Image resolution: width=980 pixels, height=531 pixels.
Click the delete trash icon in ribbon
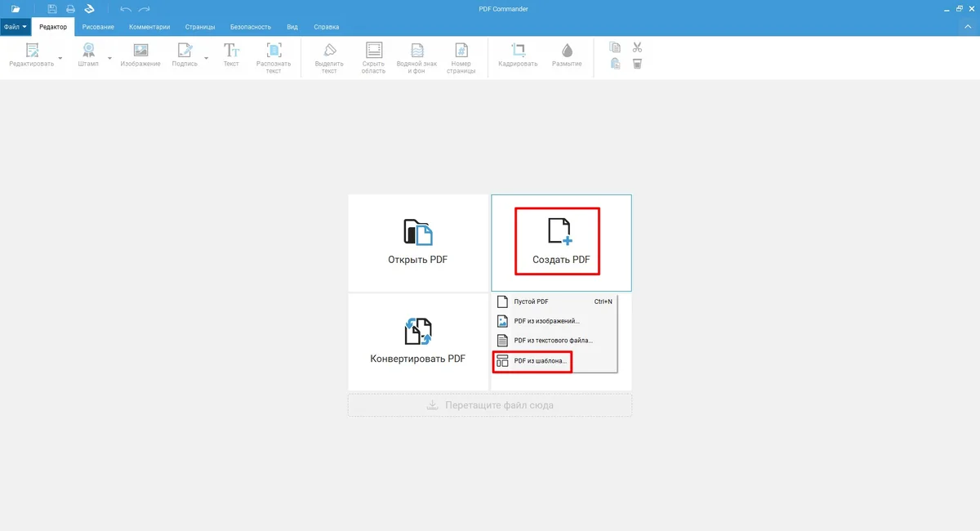coord(637,64)
